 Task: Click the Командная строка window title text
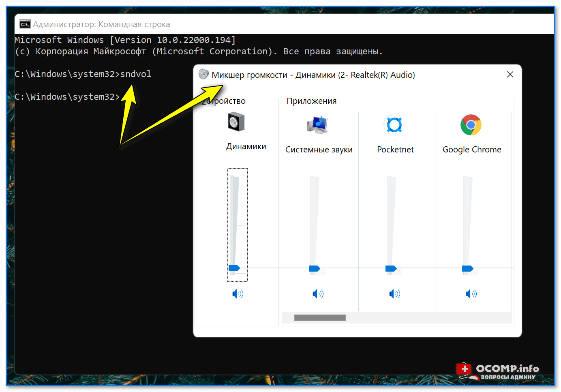coord(101,24)
